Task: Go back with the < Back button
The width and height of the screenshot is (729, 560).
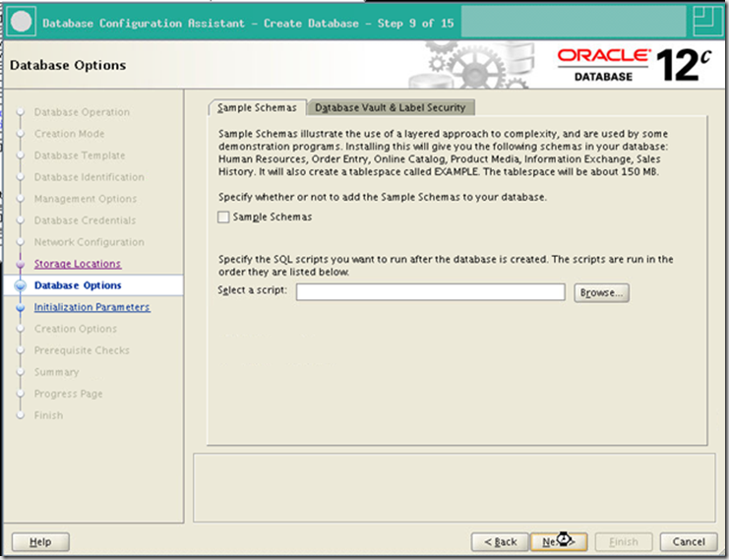Action: 500,542
